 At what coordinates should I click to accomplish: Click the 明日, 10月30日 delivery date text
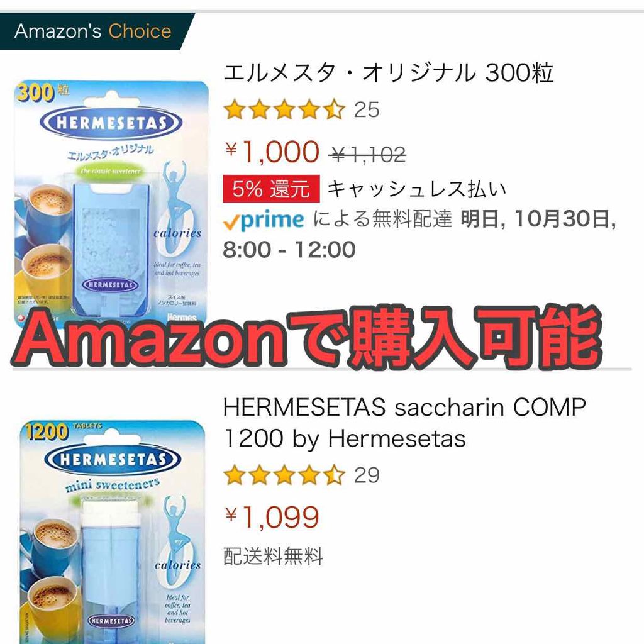point(538,218)
